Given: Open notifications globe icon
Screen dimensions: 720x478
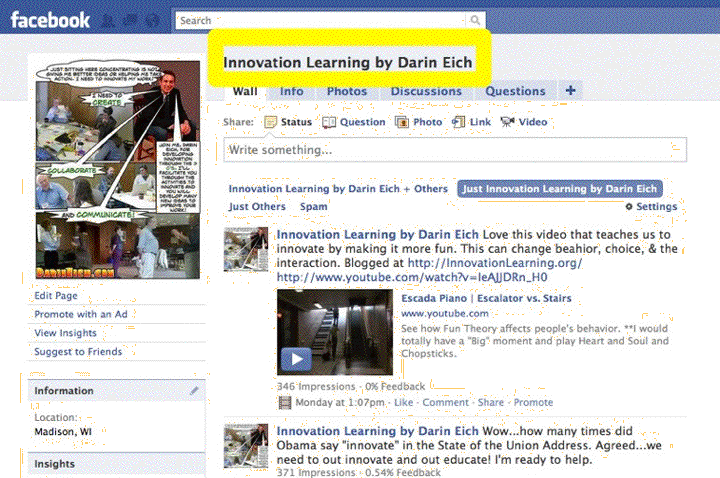Looking at the screenshot, I should (152, 21).
